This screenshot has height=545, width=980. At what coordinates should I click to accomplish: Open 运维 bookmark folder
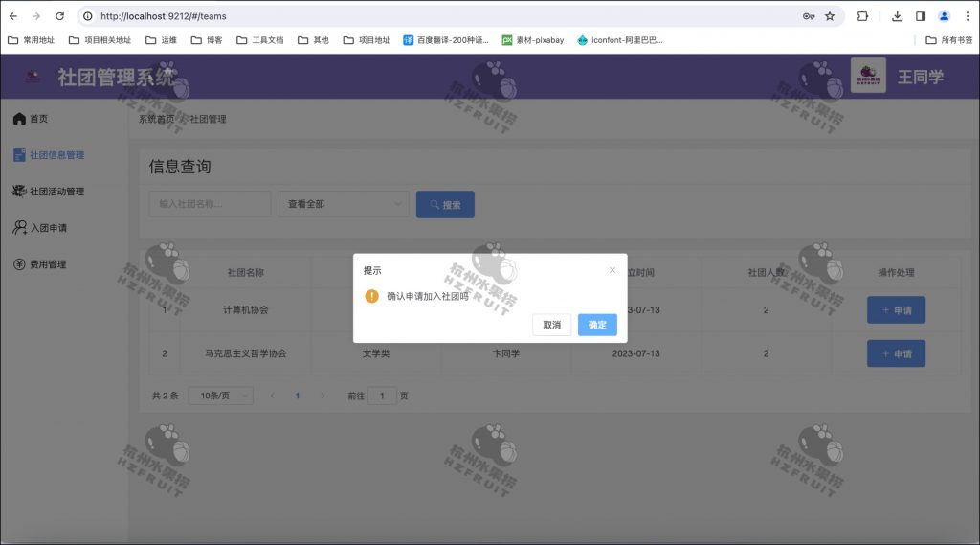(161, 40)
